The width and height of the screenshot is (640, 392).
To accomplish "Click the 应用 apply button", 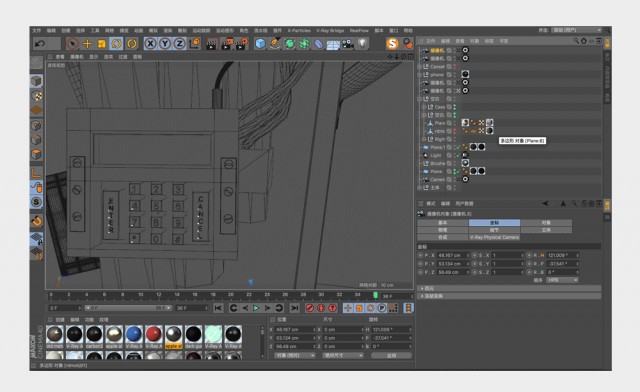I will (391, 356).
